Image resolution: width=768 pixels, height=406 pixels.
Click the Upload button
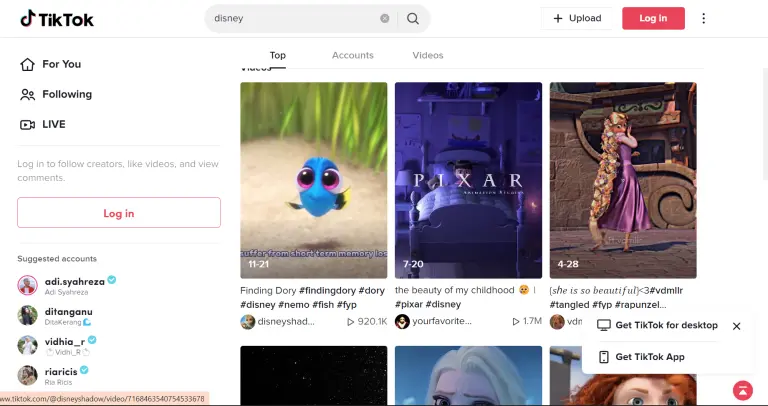[x=577, y=18]
